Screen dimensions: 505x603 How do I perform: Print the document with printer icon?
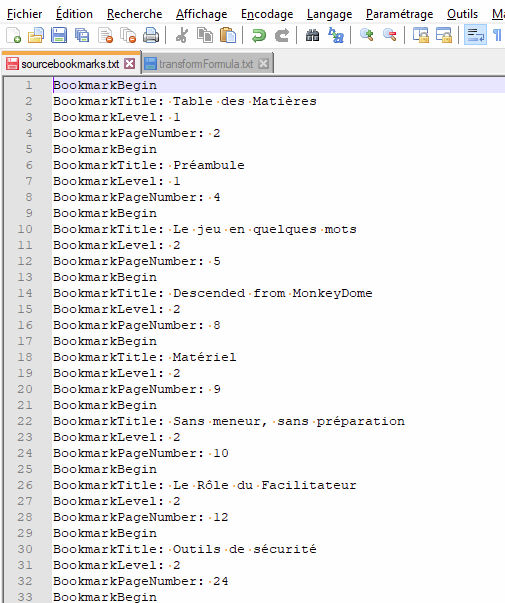[151, 35]
